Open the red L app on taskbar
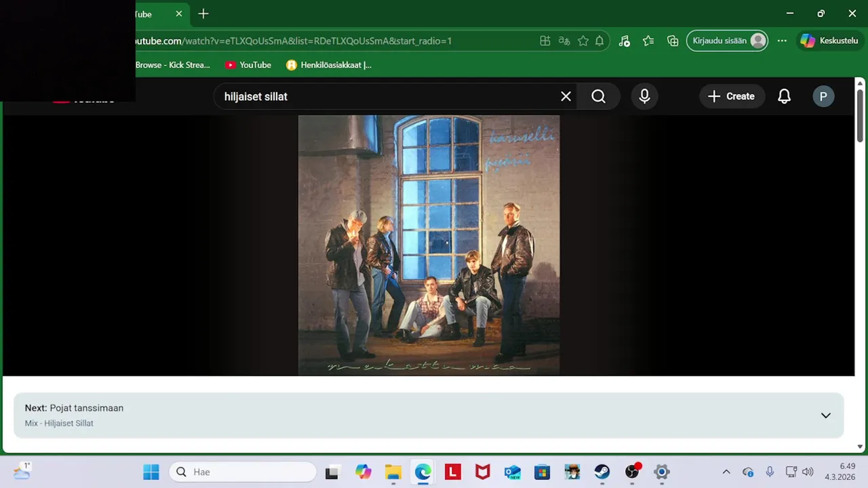The height and width of the screenshot is (488, 868). pos(453,472)
